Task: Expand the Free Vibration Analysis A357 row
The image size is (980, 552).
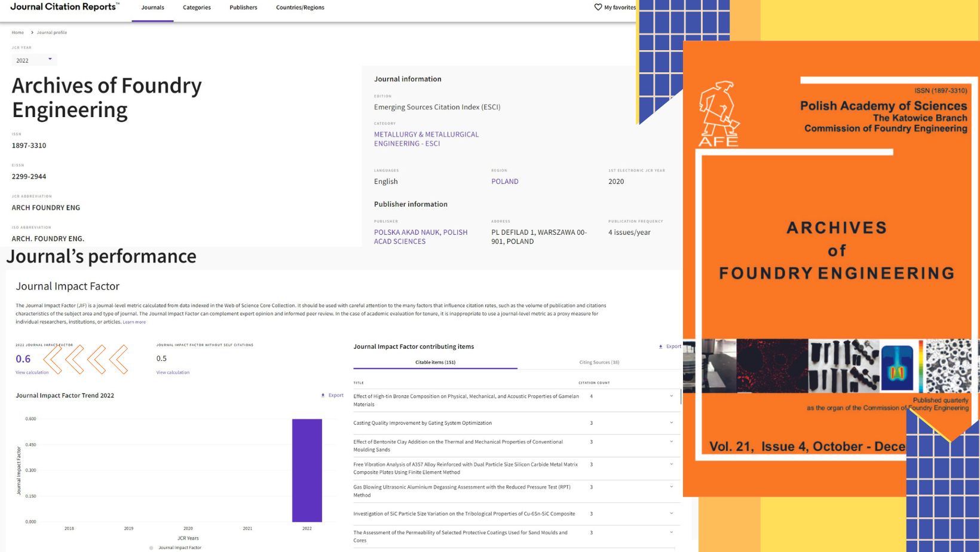Action: 672,464
